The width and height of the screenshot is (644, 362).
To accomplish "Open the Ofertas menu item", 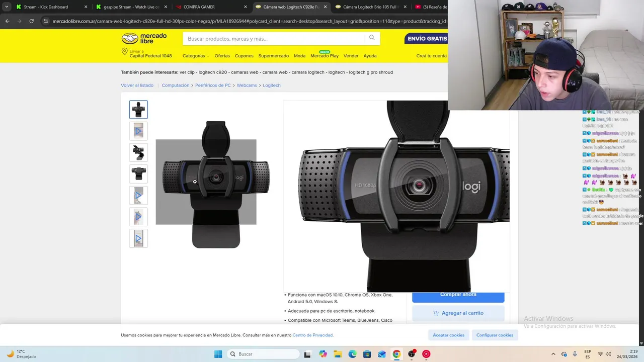I will tap(222, 56).
